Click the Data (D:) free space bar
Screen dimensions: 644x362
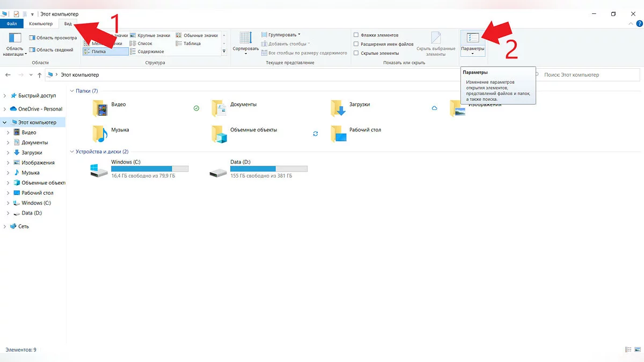click(269, 168)
